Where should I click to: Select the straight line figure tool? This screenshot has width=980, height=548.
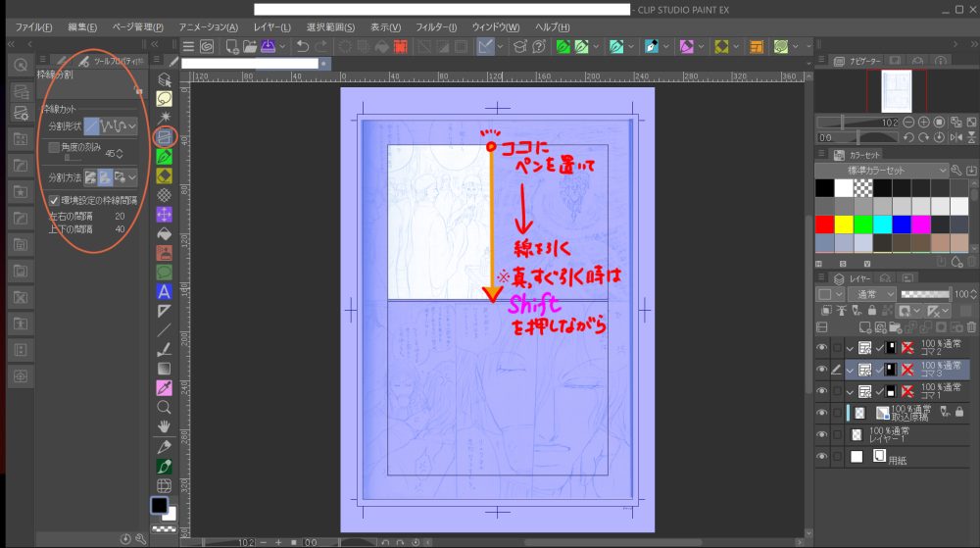165,330
